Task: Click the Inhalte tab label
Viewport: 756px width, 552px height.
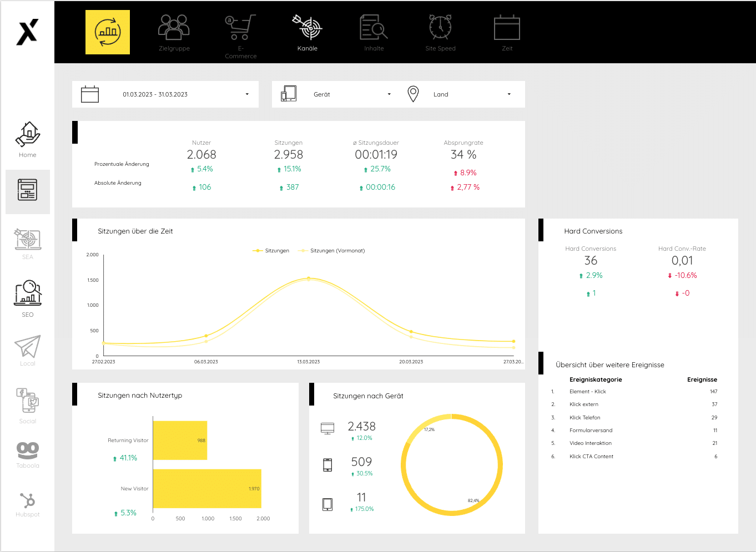Action: pos(374,48)
